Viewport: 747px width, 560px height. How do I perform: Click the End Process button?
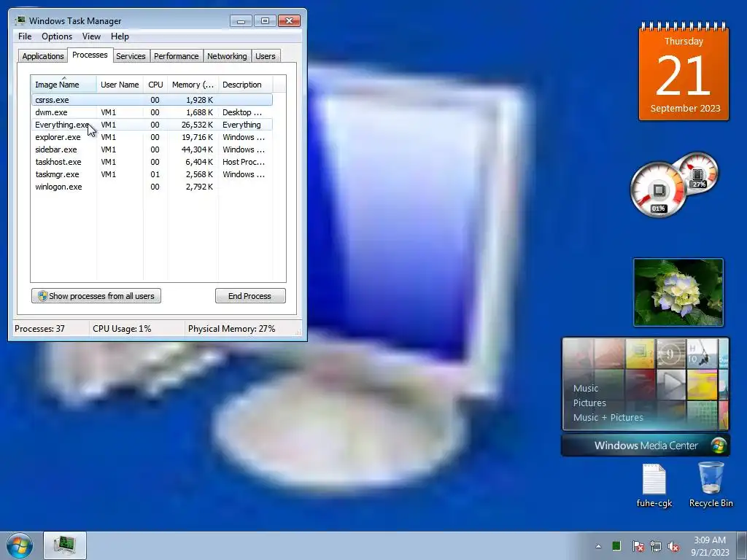(x=250, y=296)
